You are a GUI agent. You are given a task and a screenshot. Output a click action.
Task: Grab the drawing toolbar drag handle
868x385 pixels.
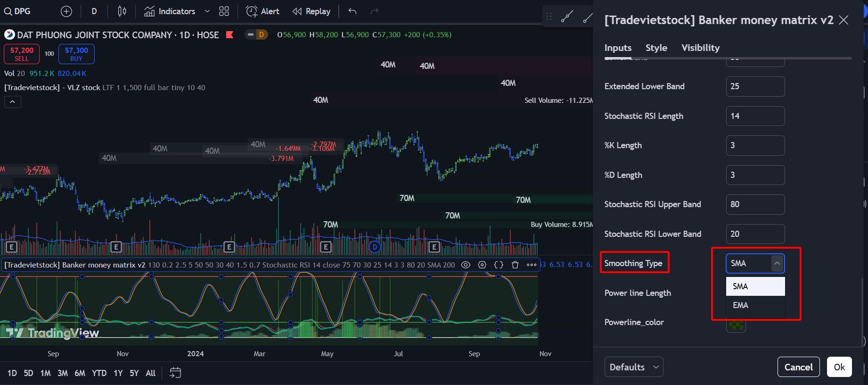pyautogui.click(x=549, y=17)
